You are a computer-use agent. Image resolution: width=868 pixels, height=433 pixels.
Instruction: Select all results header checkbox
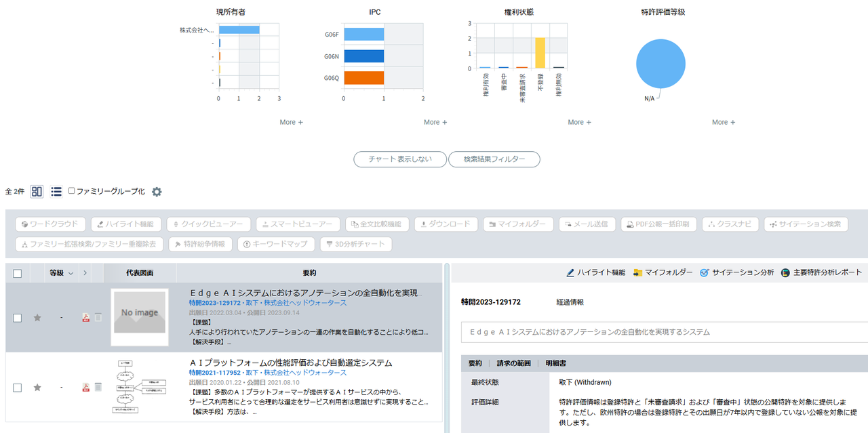coord(18,273)
